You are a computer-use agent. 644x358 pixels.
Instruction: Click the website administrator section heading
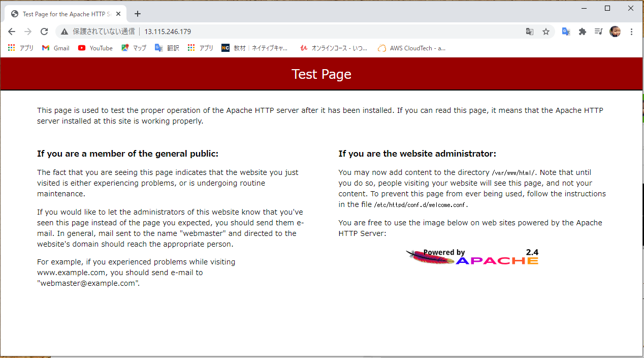point(417,154)
